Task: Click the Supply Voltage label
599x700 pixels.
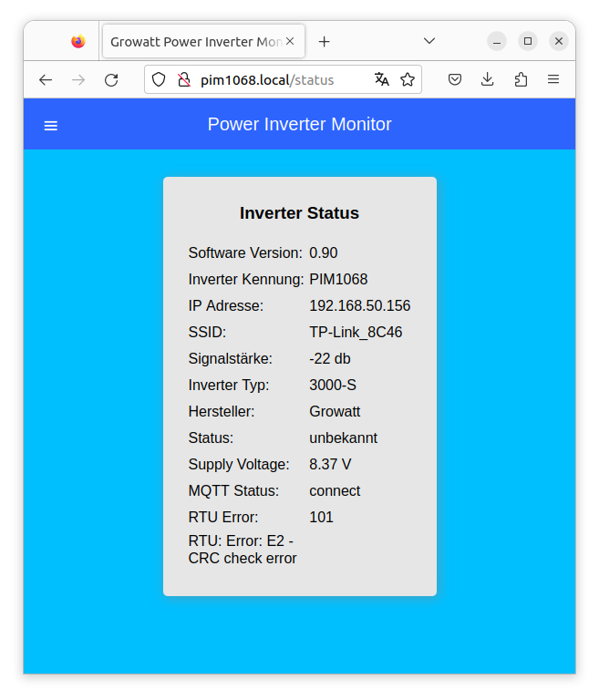Action: point(239,464)
